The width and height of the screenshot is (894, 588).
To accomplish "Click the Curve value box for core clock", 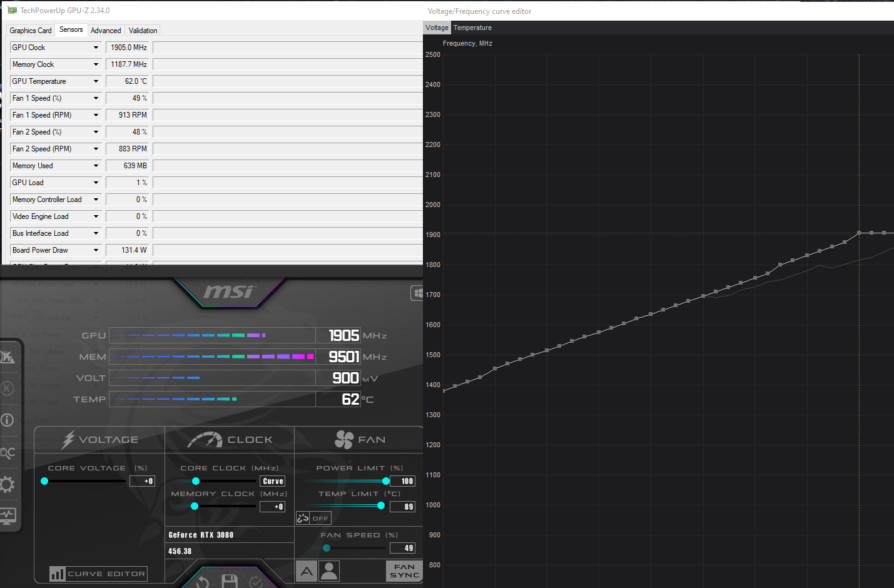I will click(x=273, y=481).
